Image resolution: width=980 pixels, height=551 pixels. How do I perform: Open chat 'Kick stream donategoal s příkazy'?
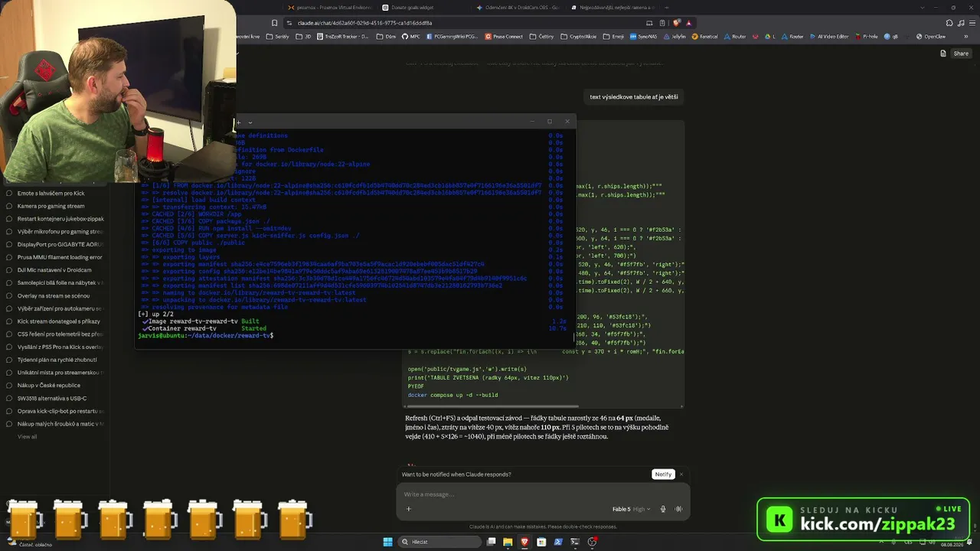pos(55,321)
